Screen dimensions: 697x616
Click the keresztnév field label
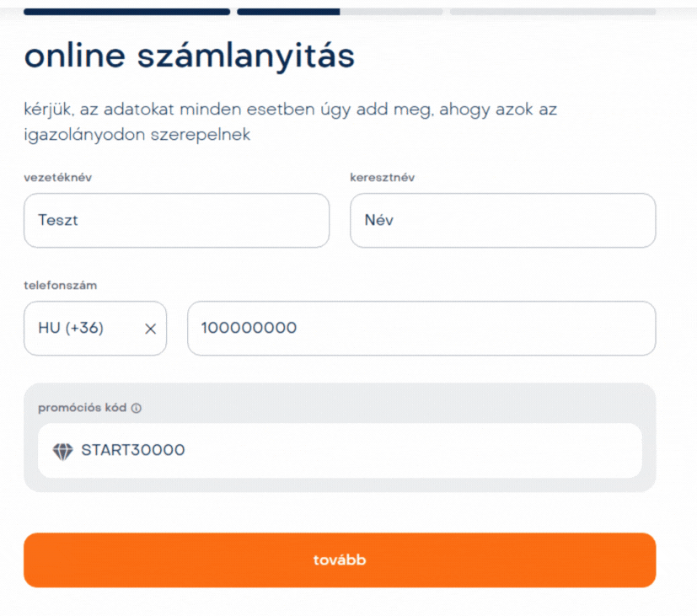382,177
